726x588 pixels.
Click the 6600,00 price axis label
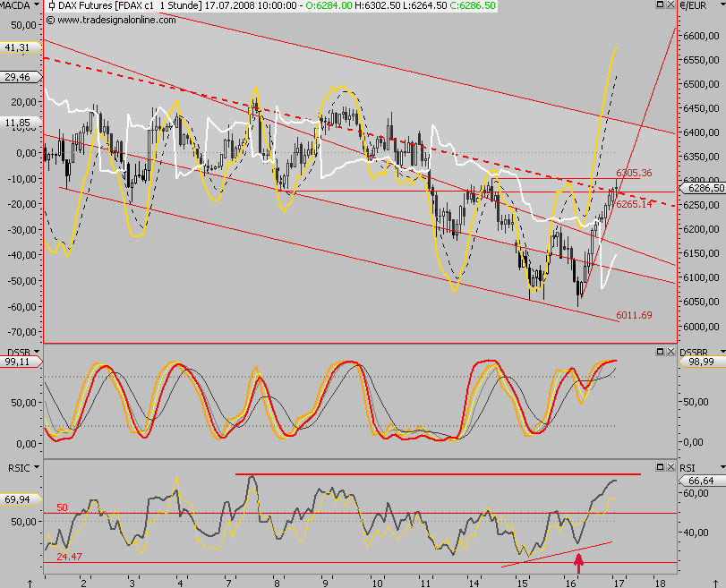click(x=702, y=36)
